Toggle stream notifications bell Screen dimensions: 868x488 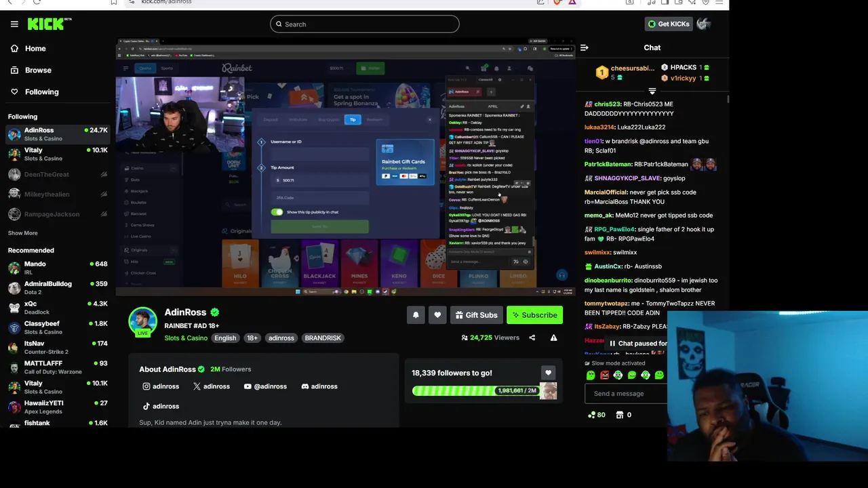(416, 314)
